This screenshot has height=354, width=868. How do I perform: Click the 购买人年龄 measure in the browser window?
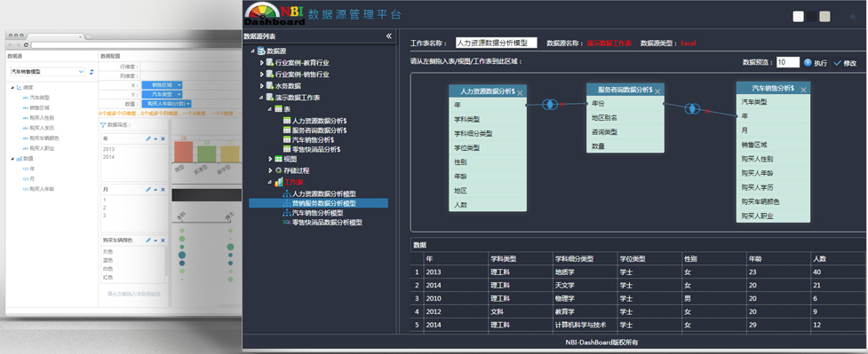[42, 189]
